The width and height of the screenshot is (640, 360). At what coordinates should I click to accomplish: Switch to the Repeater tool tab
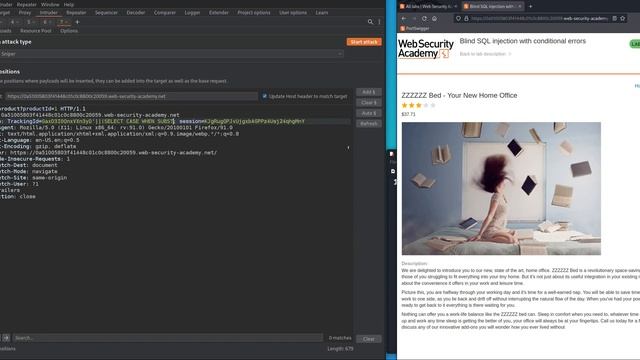76,13
